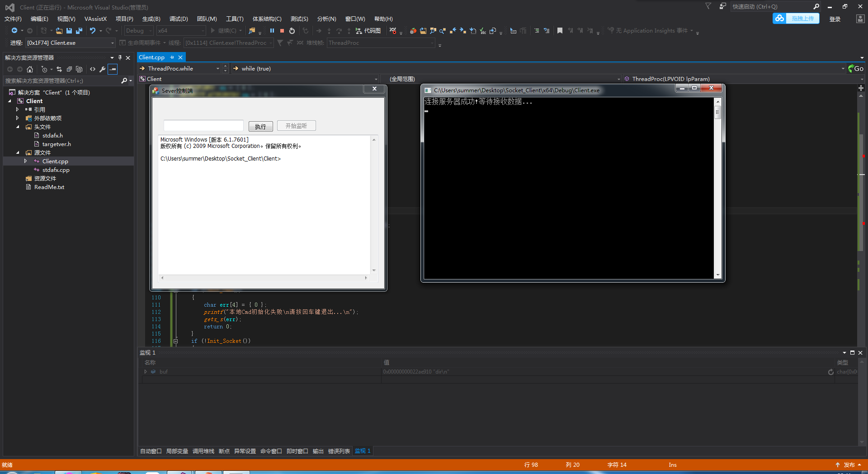Pause debugging with the Break All icon

tap(272, 31)
